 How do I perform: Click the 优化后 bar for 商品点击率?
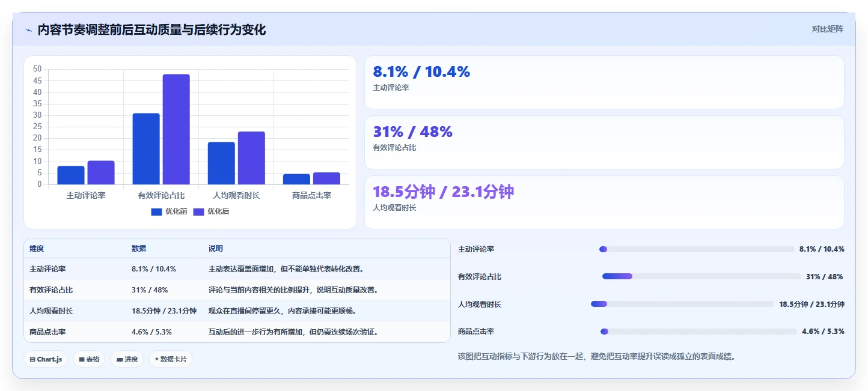(326, 178)
